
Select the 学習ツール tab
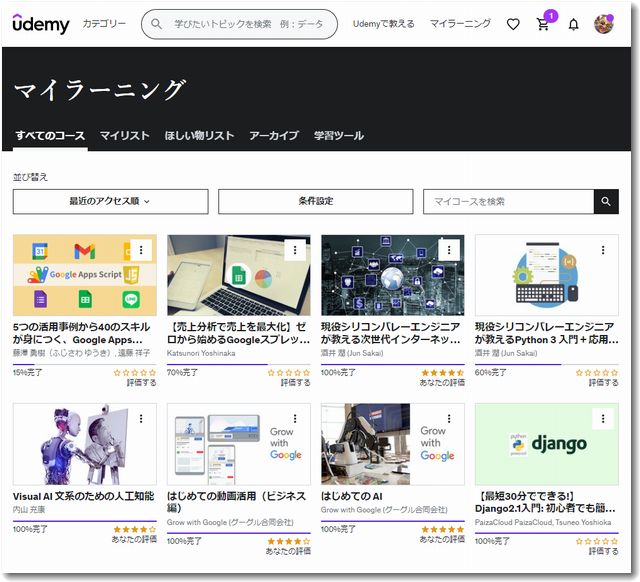pyautogui.click(x=338, y=136)
